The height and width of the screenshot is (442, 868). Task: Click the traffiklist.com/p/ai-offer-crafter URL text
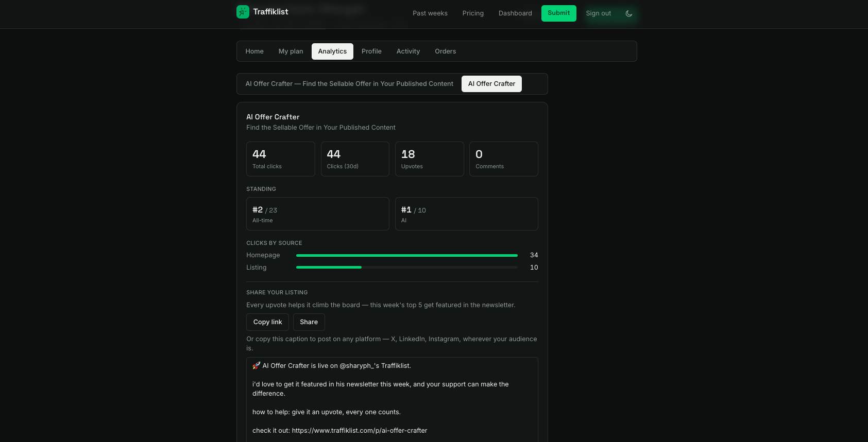[360, 431]
